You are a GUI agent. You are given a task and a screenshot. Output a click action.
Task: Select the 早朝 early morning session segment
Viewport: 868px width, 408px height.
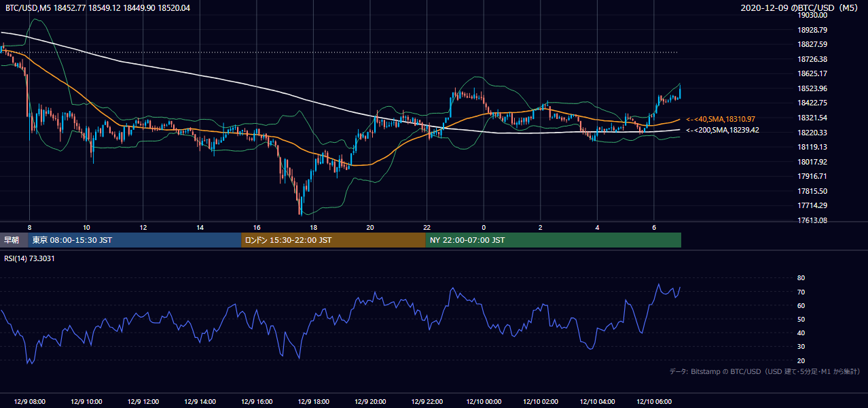click(14, 240)
